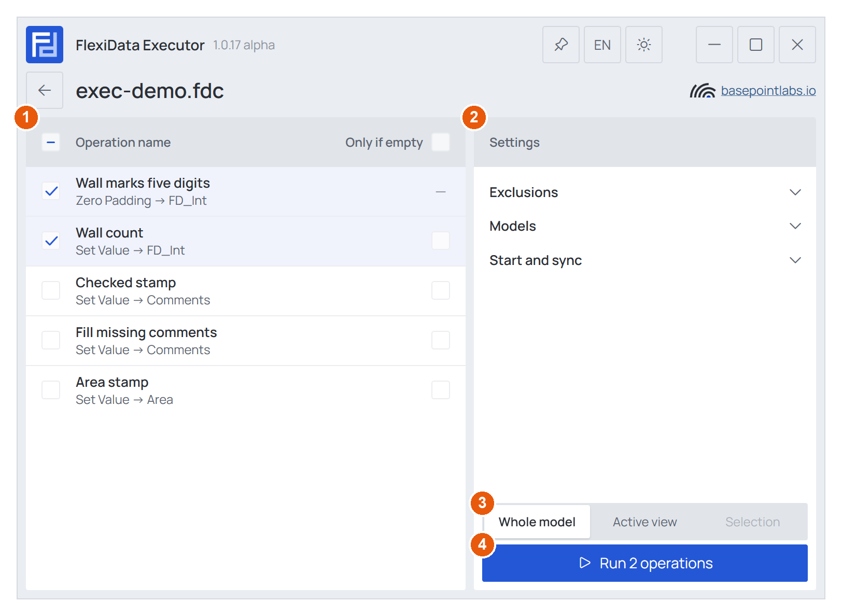Click the 'Models' settings label
Screen dimensions: 842x616
pyautogui.click(x=513, y=226)
